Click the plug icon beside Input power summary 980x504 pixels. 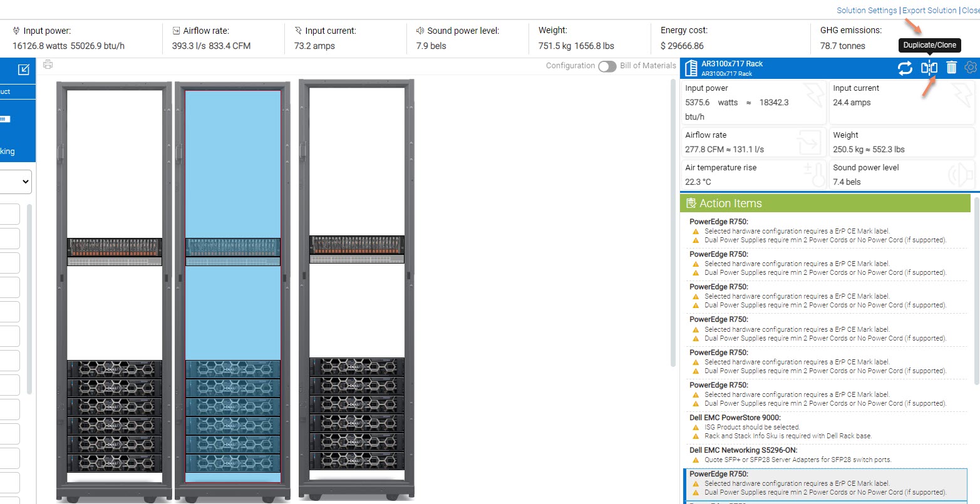click(16, 31)
